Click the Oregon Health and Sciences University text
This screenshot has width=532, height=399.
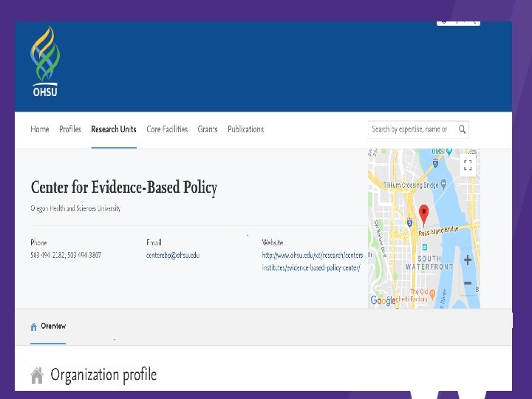pos(75,208)
